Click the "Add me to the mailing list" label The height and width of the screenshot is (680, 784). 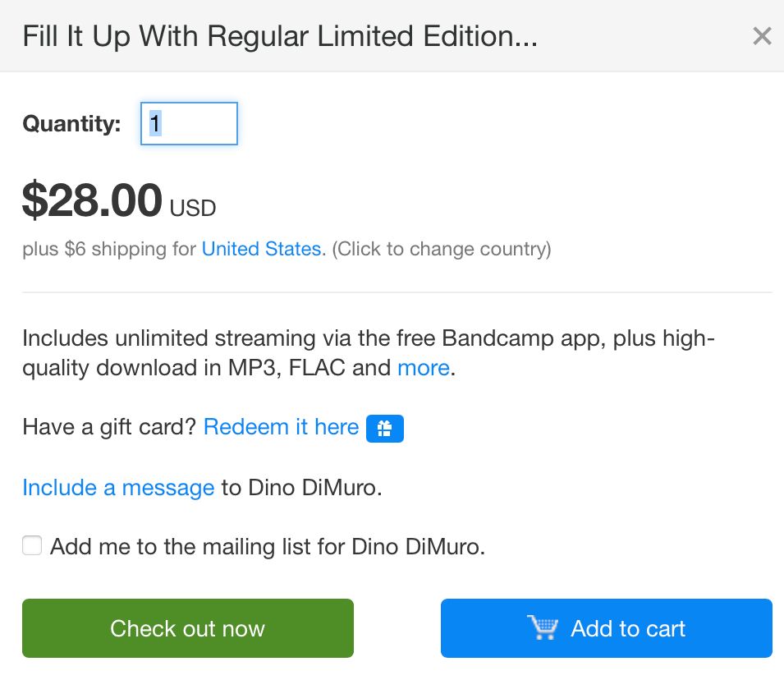[268, 547]
